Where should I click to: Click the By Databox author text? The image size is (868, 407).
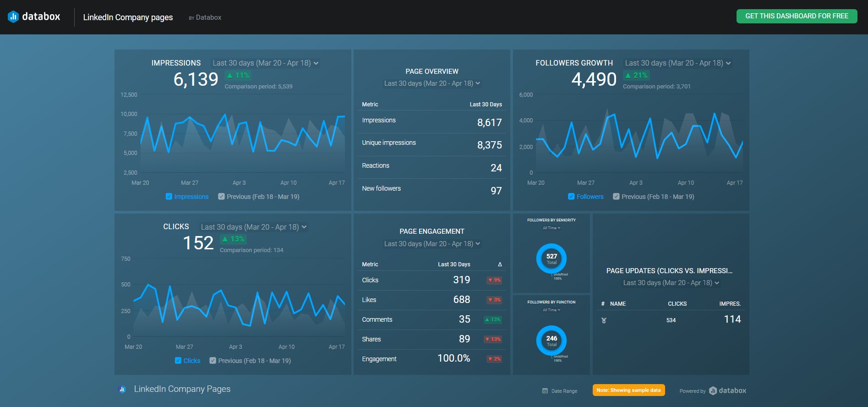205,17
